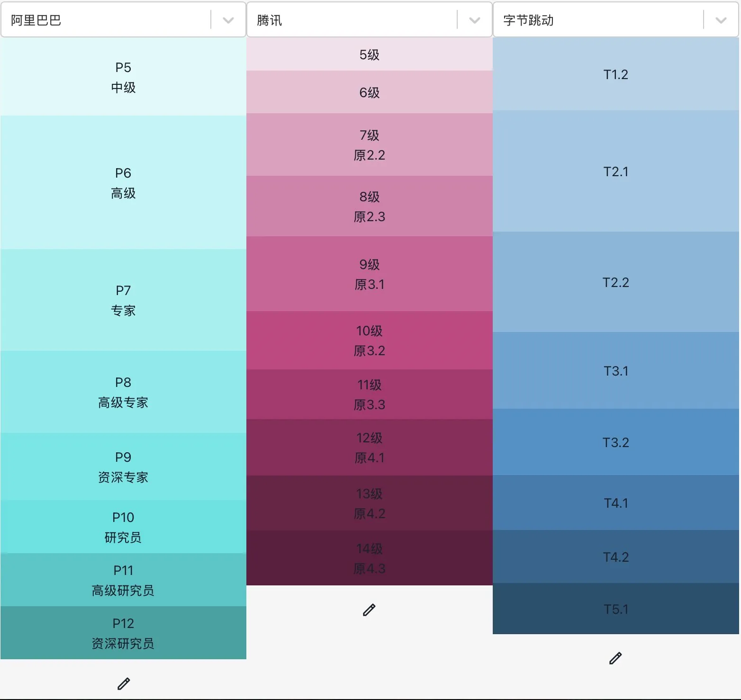
Task: Click the 阿里巴巴 company selector field
Action: [x=123, y=20]
